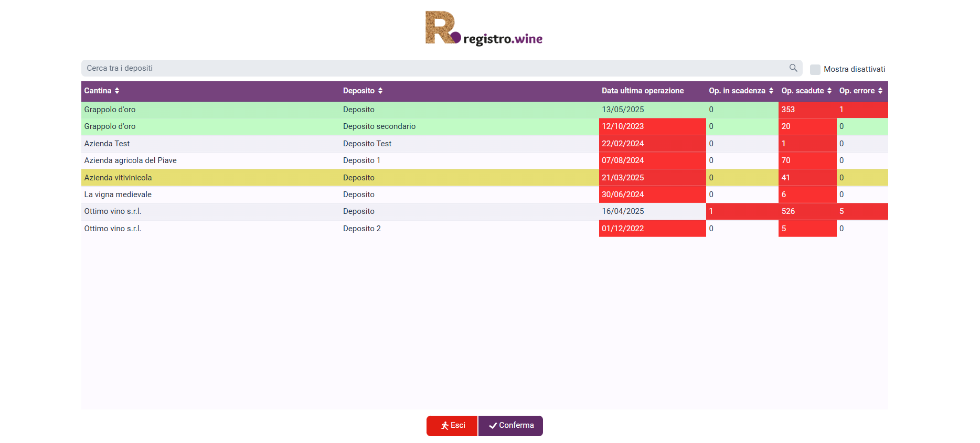980x443 pixels.
Task: Sort by Op. scadute arrows
Action: pyautogui.click(x=829, y=91)
